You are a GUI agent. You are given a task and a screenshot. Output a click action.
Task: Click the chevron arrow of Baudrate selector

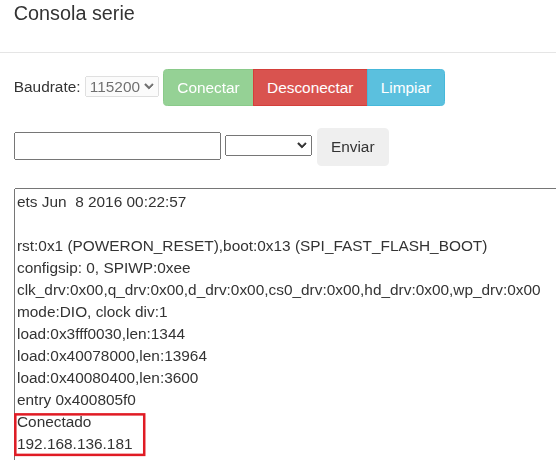(150, 86)
